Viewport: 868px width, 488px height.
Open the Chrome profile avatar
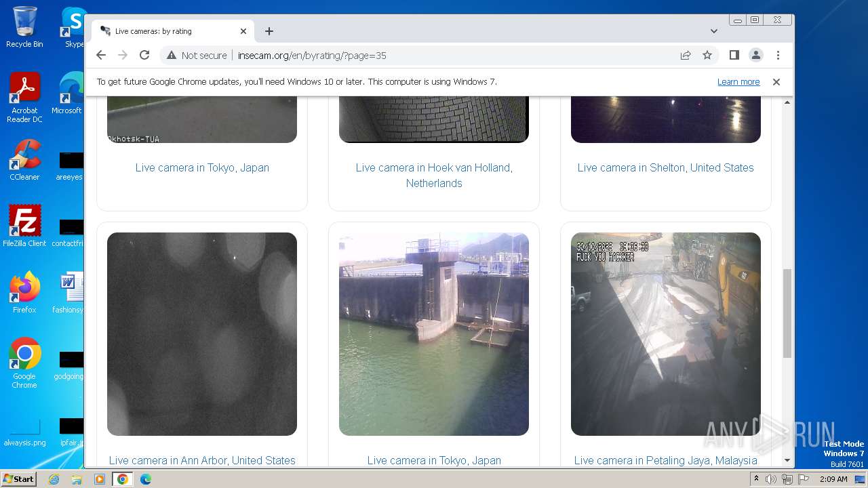756,56
